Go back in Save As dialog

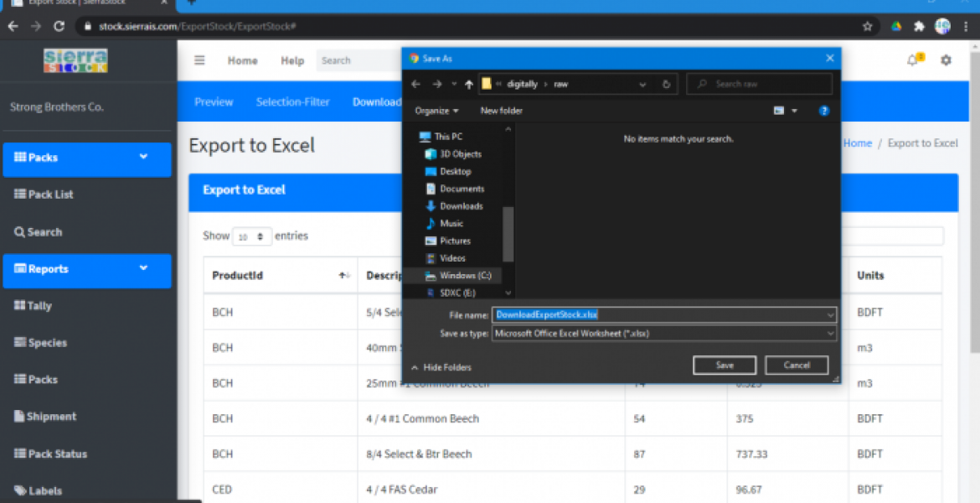click(416, 84)
